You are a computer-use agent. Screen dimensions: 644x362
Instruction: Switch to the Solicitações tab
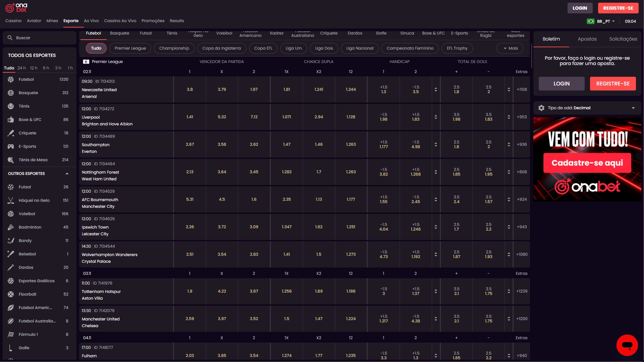click(623, 39)
